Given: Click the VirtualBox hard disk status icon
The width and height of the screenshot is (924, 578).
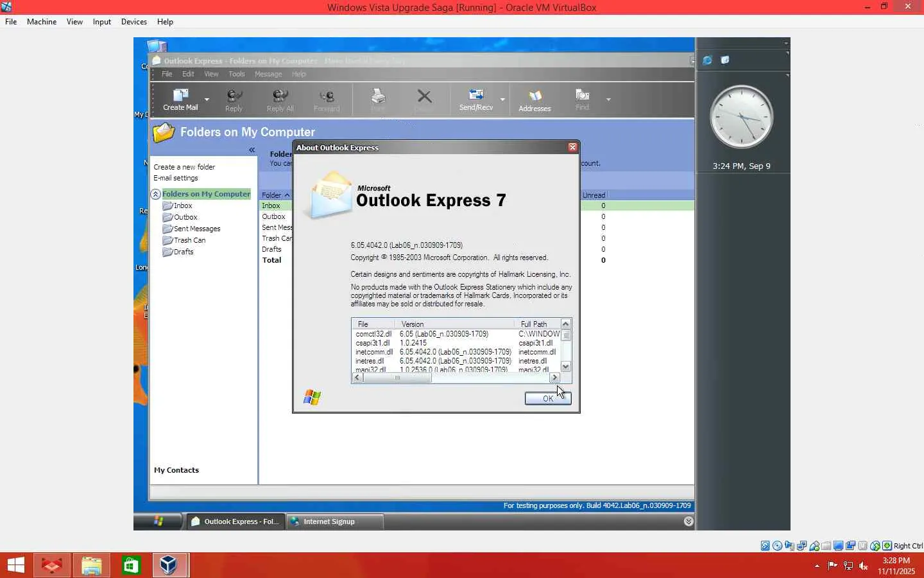Looking at the screenshot, I should coord(766,546).
